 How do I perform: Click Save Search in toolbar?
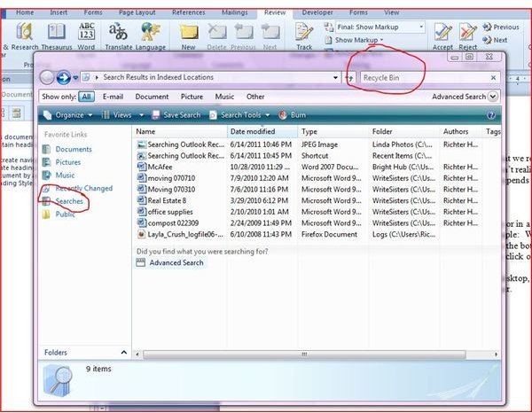click(176, 115)
